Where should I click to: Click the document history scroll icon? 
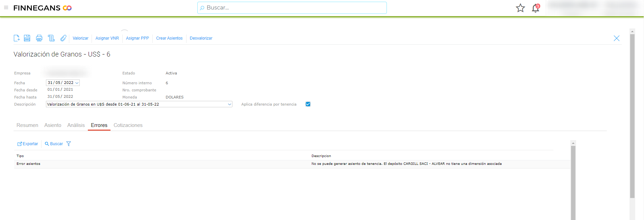[x=51, y=38]
